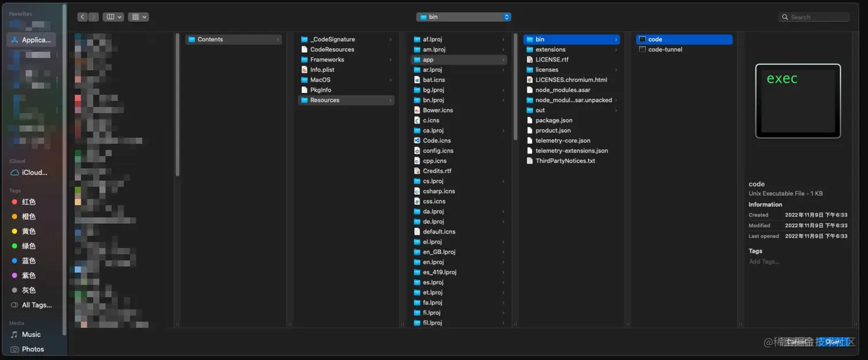Select the LICENSES.chromium.html file
Image resolution: width=868 pixels, height=360 pixels.
click(x=572, y=80)
